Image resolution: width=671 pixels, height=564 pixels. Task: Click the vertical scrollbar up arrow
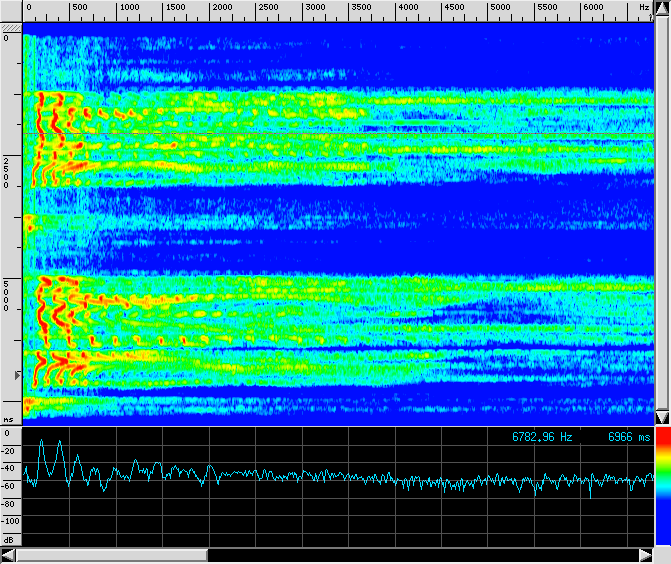661,8
